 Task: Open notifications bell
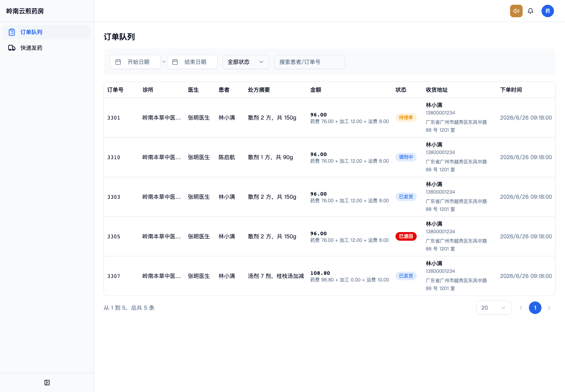point(530,11)
